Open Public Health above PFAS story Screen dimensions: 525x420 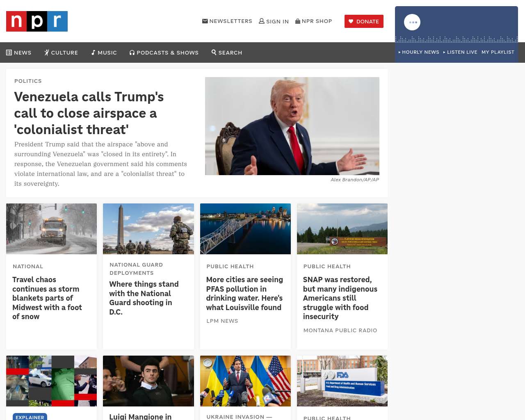230,266
